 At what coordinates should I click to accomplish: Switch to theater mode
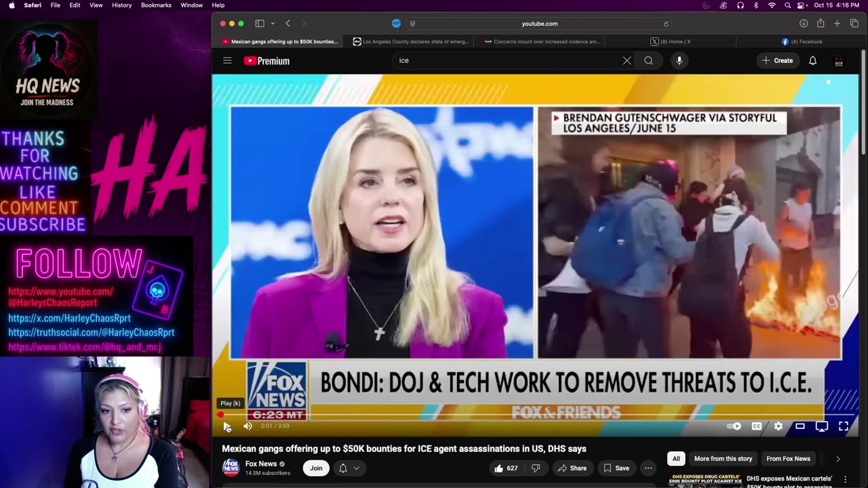tap(800, 426)
